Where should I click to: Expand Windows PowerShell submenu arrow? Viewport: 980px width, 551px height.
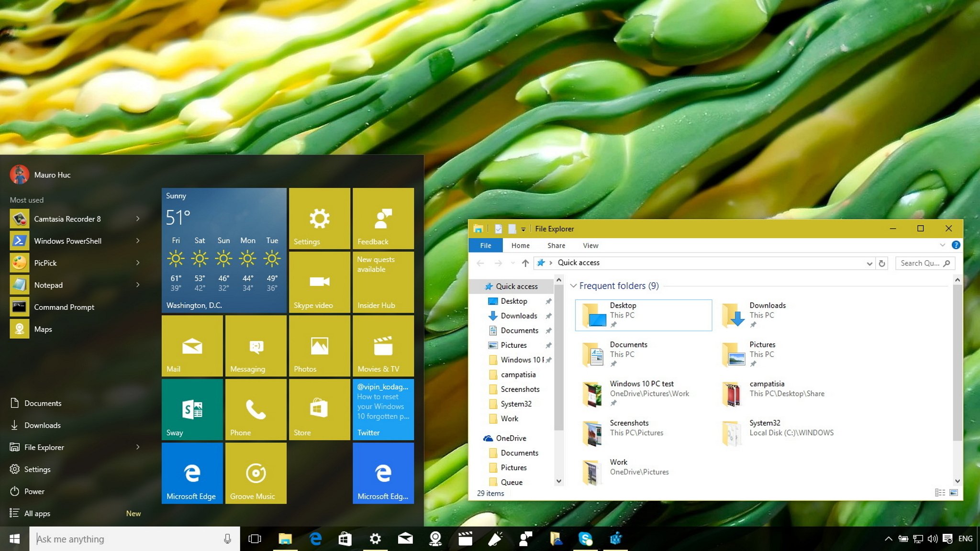pyautogui.click(x=138, y=240)
